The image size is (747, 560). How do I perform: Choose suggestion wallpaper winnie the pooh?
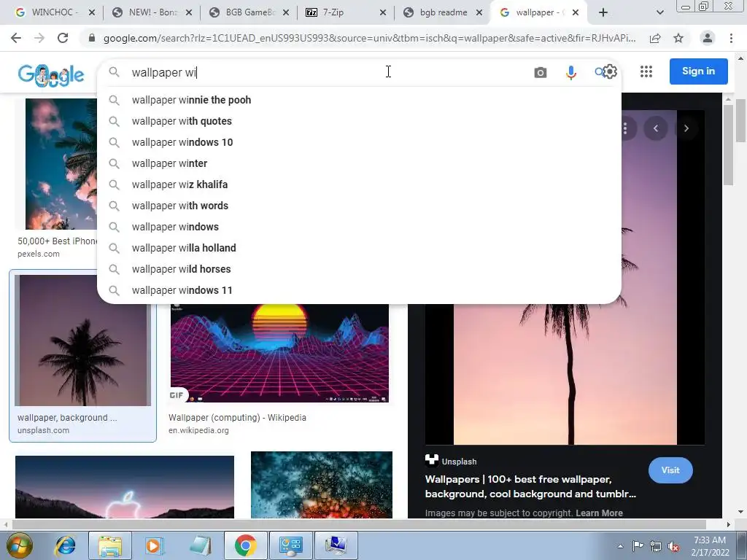pyautogui.click(x=359, y=100)
